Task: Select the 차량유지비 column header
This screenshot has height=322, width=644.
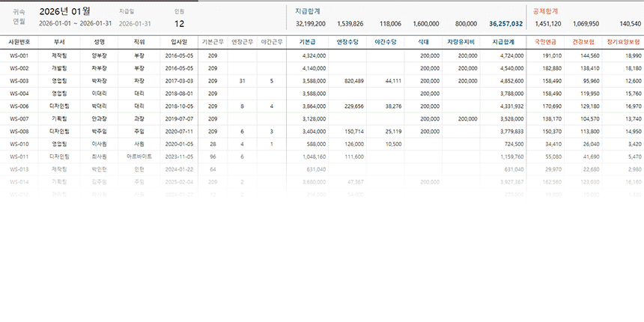Action: pos(462,42)
